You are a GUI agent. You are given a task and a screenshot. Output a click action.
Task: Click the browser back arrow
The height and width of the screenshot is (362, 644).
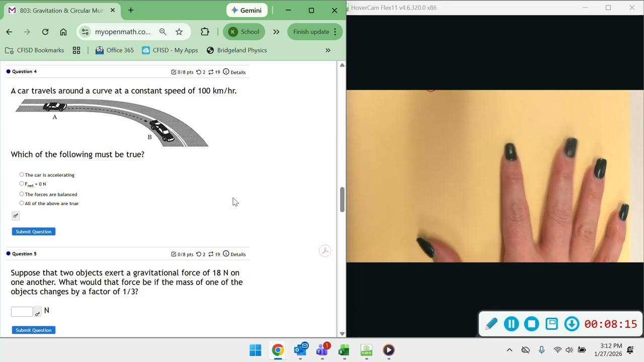pos(9,32)
